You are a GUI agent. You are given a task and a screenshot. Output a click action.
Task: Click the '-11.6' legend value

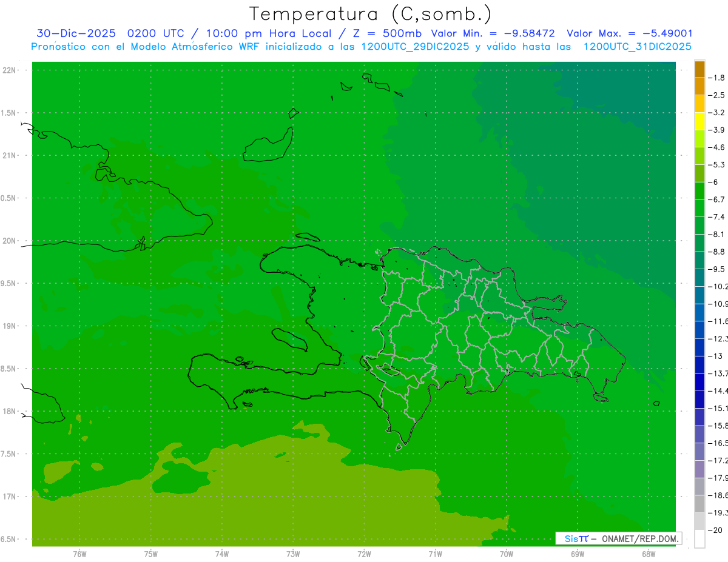click(718, 321)
